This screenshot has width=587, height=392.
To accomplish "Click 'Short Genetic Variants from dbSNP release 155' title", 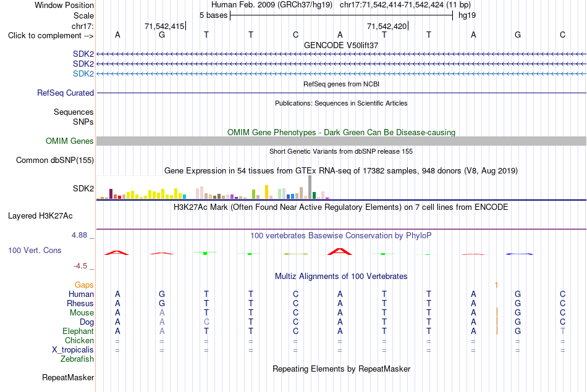I will [x=341, y=151].
